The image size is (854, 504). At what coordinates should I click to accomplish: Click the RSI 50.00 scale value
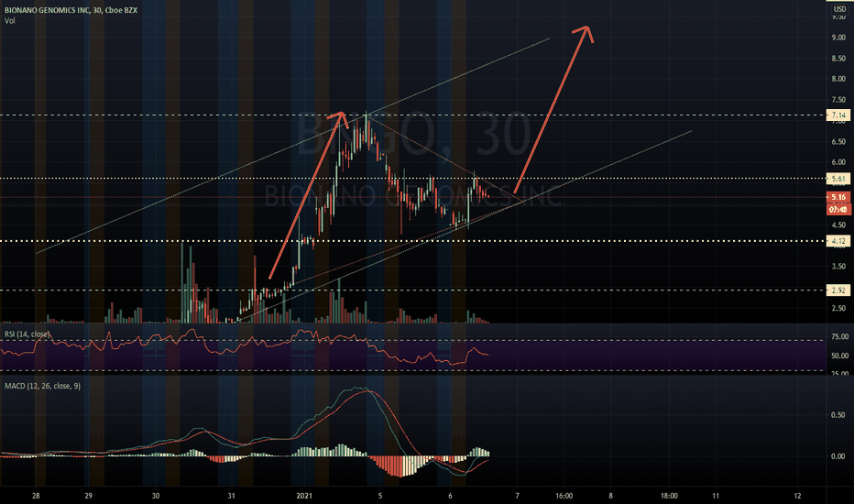pos(839,356)
